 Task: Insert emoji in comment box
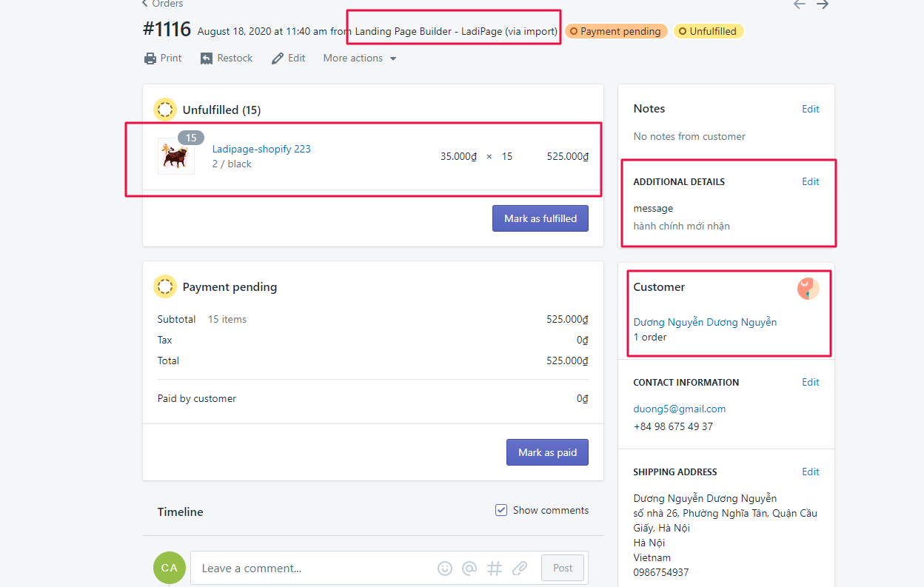445,568
